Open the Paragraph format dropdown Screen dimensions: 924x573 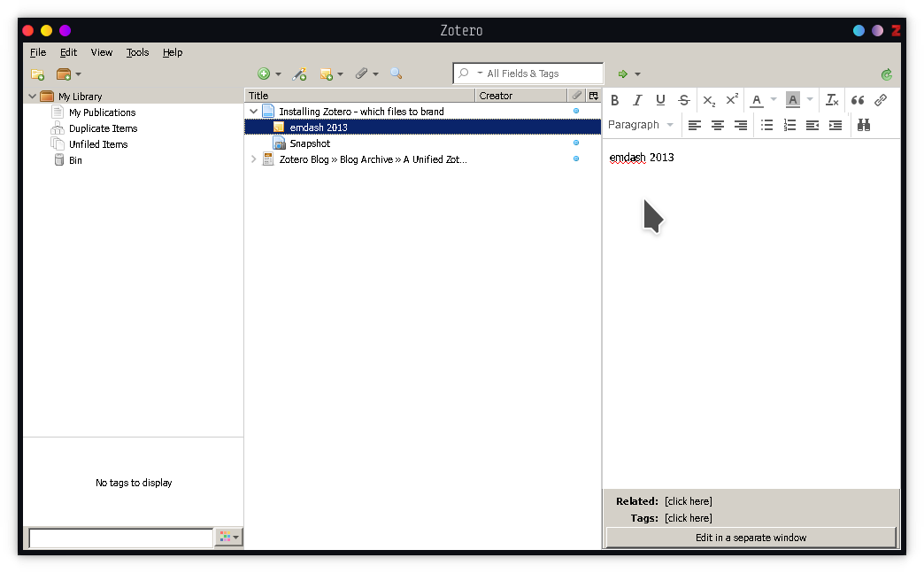click(x=641, y=125)
